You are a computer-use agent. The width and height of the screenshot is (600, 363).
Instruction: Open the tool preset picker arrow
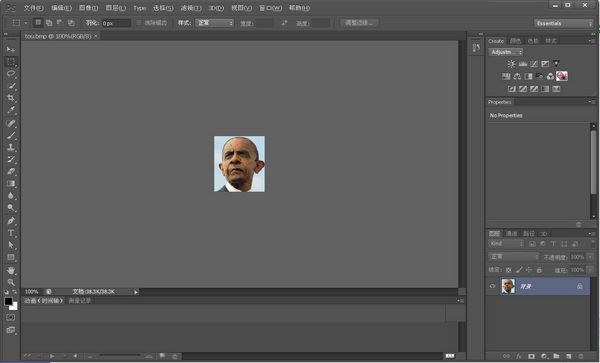point(26,23)
